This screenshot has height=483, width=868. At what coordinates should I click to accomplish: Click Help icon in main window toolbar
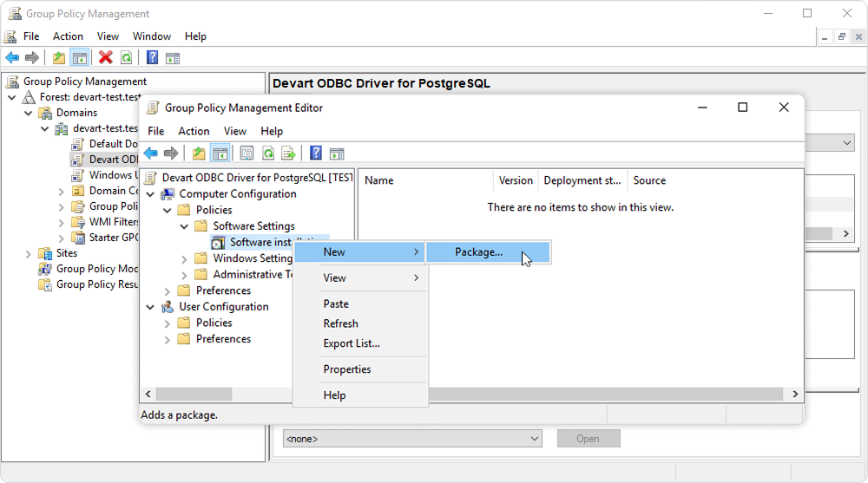tap(152, 57)
